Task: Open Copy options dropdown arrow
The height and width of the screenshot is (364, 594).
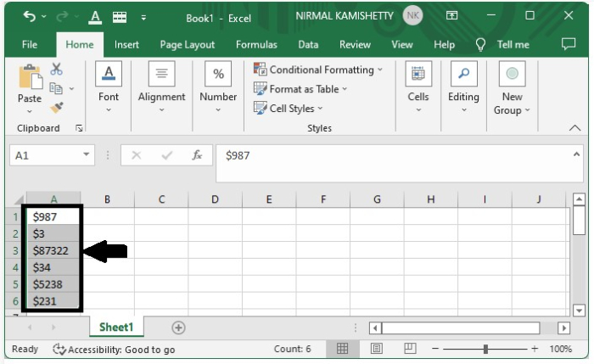Action: [x=71, y=88]
